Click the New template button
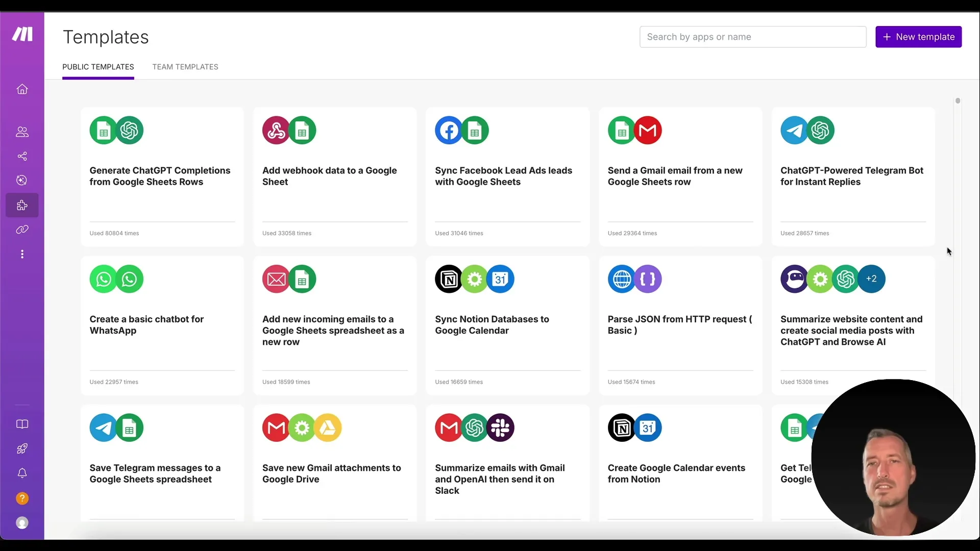 pyautogui.click(x=919, y=37)
